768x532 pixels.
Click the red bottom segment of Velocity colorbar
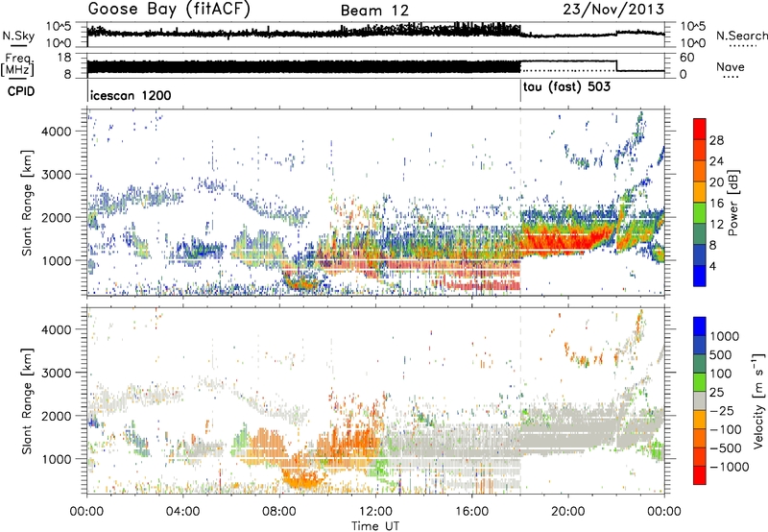700,475
